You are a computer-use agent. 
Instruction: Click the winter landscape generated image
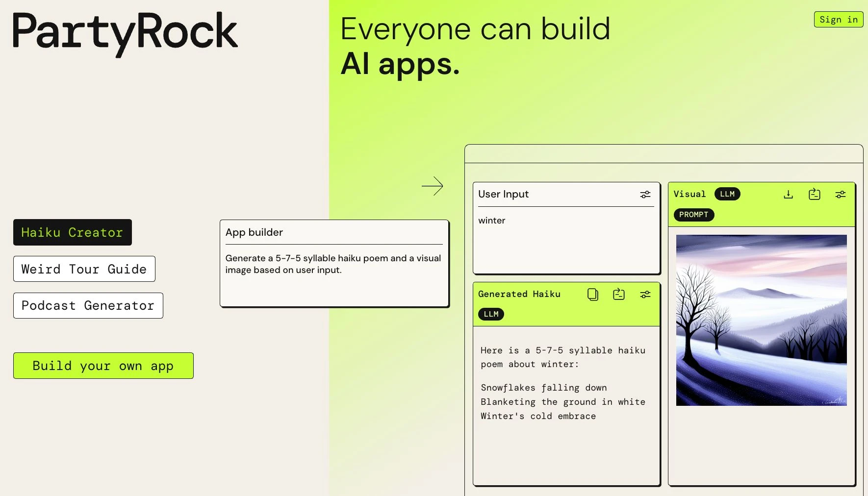click(762, 320)
